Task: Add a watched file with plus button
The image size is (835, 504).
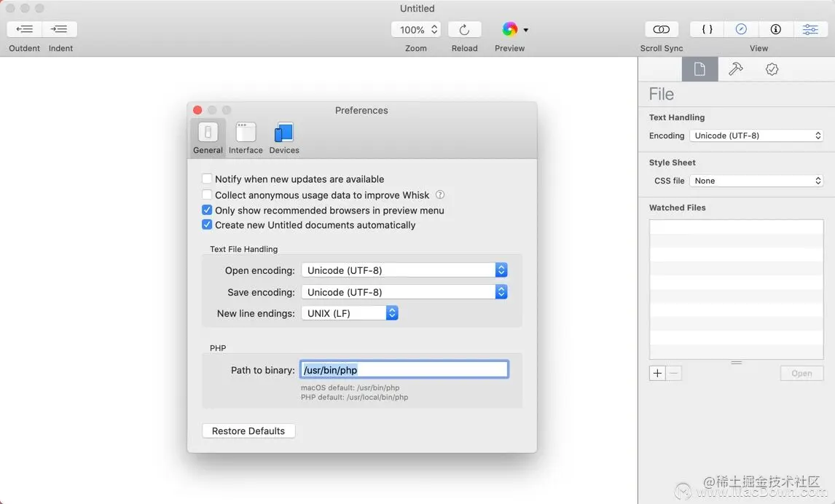Action: coord(657,374)
